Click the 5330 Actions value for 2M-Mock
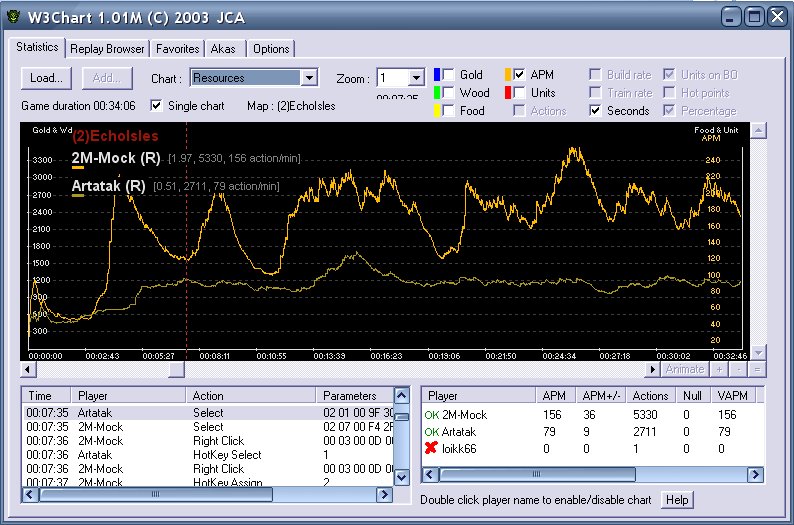The height and width of the screenshot is (525, 794). coord(645,415)
